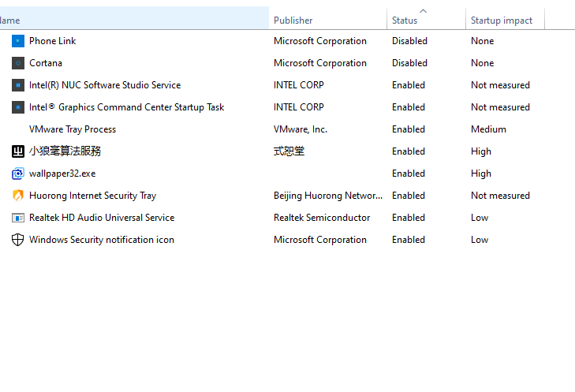Click Intel NUC Software Studio Service icon

(18, 85)
